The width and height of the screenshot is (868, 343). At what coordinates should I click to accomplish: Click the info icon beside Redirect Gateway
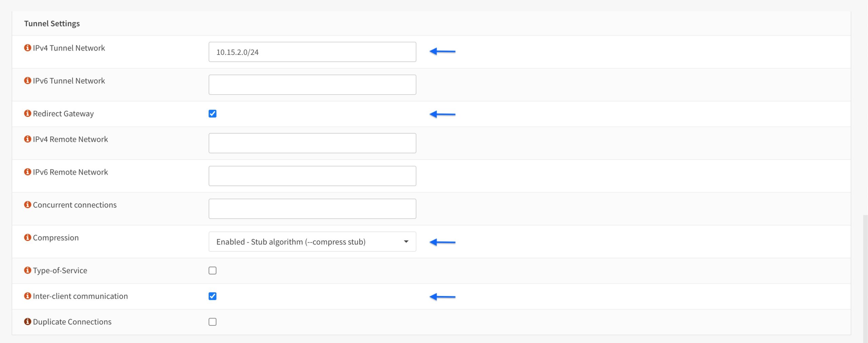point(27,114)
